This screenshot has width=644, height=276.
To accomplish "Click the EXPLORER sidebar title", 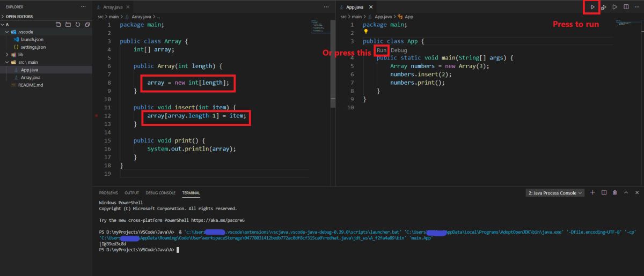I will pyautogui.click(x=14, y=7).
